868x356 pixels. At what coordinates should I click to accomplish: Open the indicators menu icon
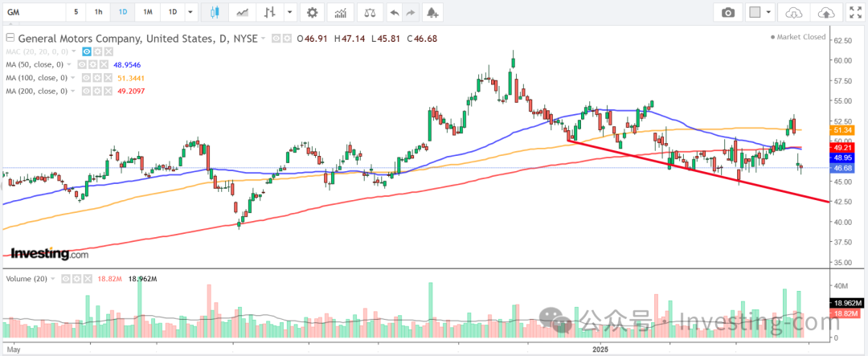(x=341, y=11)
